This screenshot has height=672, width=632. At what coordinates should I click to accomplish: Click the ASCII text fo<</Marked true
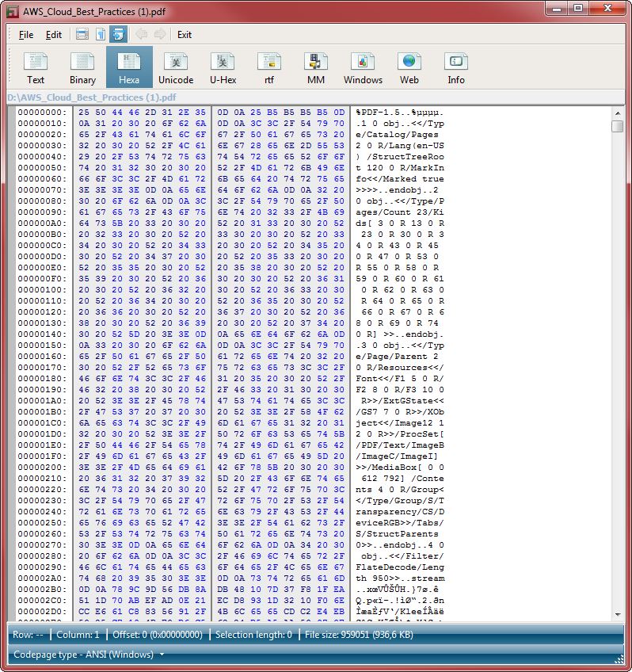pos(400,179)
